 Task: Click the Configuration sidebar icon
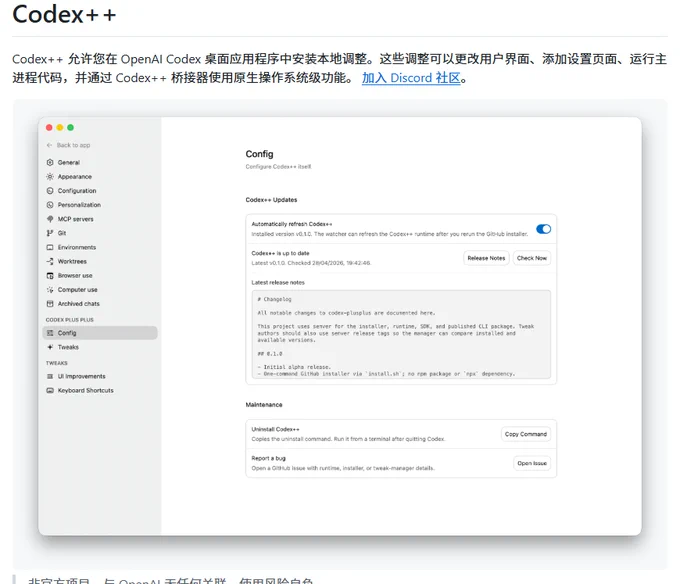[x=50, y=191]
